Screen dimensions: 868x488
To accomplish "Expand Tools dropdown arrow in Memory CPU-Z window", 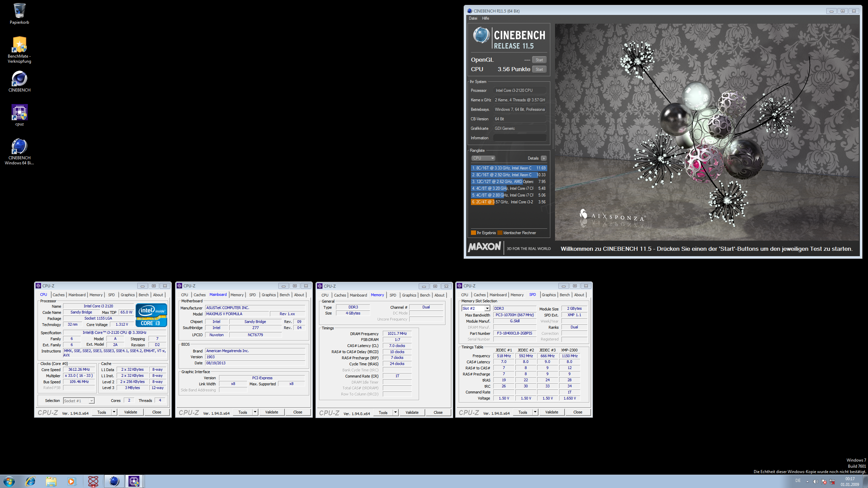I will coord(395,412).
